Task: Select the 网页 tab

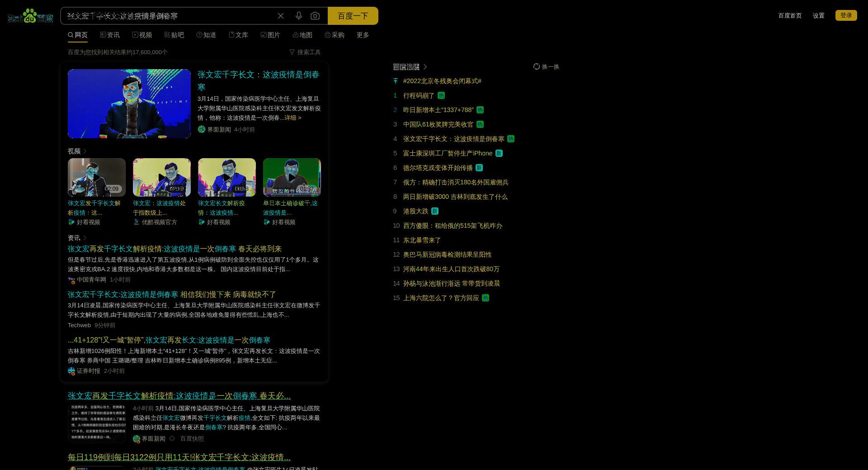Action: (x=78, y=35)
